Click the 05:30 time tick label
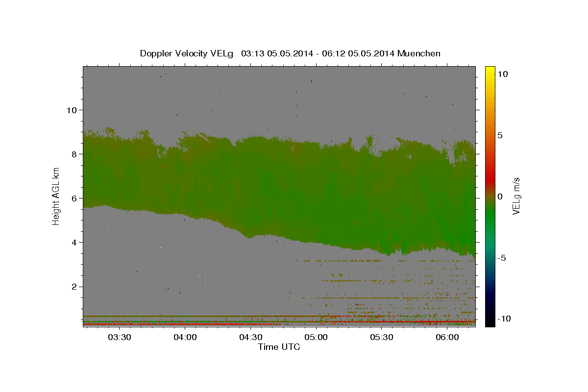This screenshot has width=588, height=392. point(382,337)
